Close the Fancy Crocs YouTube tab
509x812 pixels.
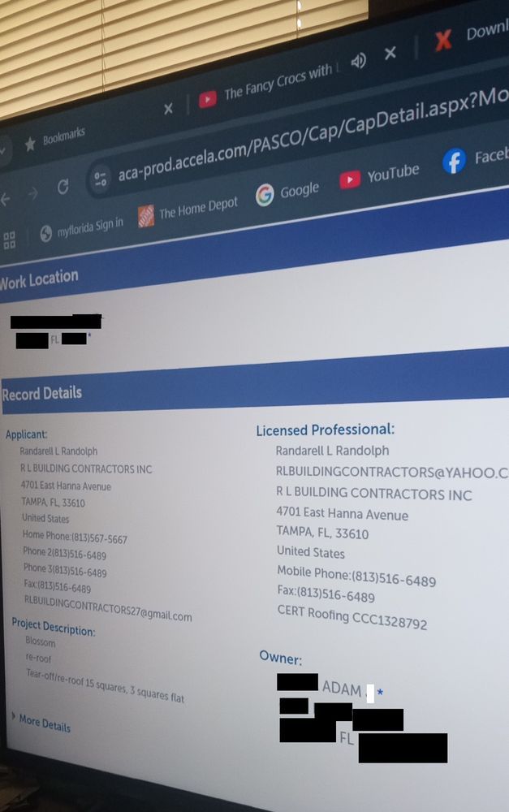[390, 53]
